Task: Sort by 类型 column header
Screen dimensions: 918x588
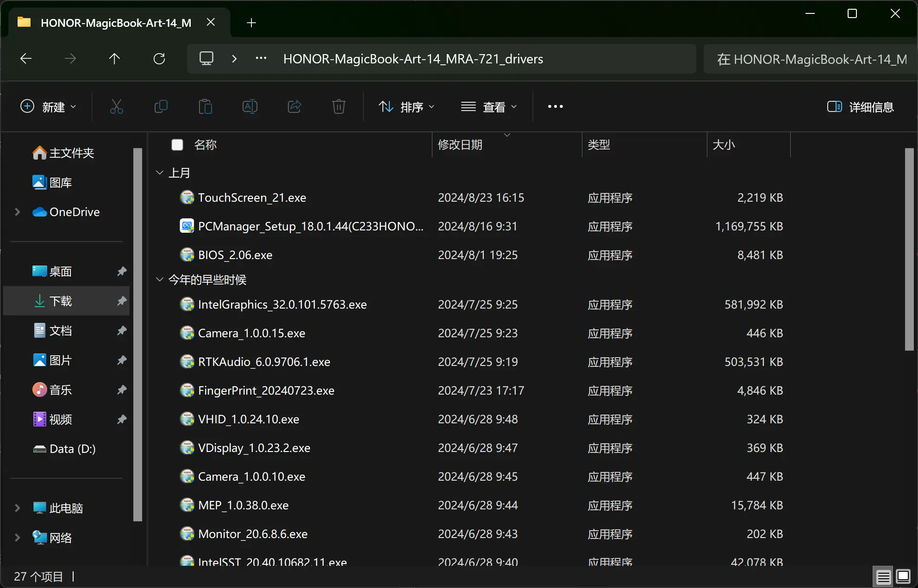Action: click(x=599, y=145)
